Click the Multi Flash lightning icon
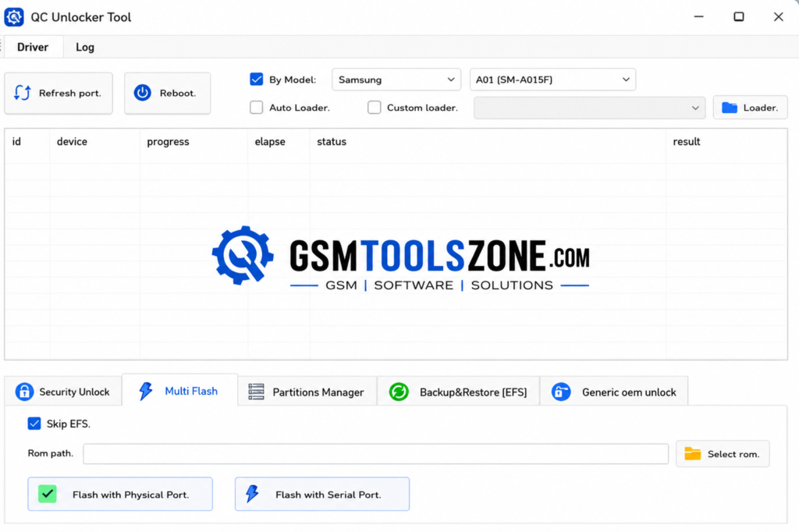Image resolution: width=799 pixels, height=532 pixels. point(146,391)
